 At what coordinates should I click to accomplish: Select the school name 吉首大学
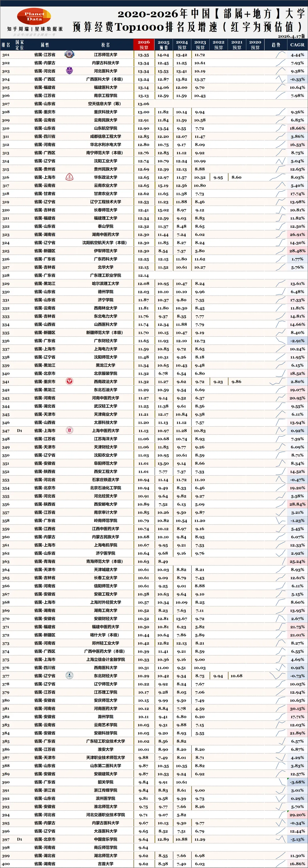pyautogui.click(x=105, y=864)
